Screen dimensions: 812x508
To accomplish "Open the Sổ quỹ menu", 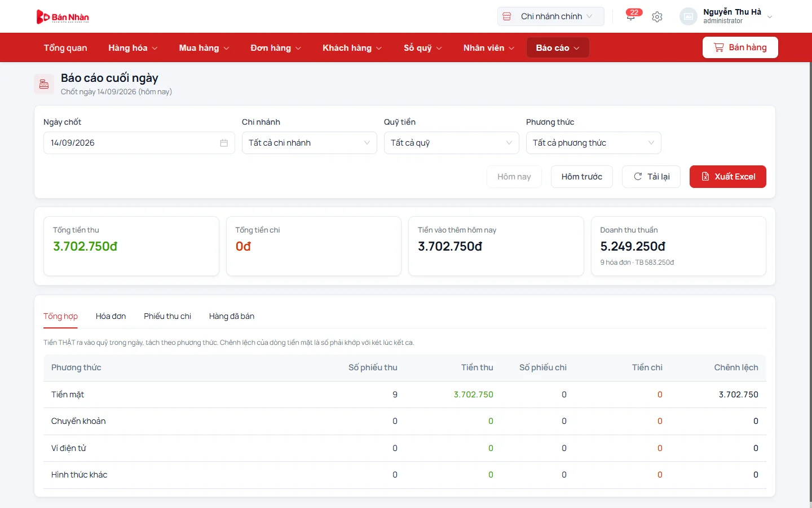I will 423,48.
